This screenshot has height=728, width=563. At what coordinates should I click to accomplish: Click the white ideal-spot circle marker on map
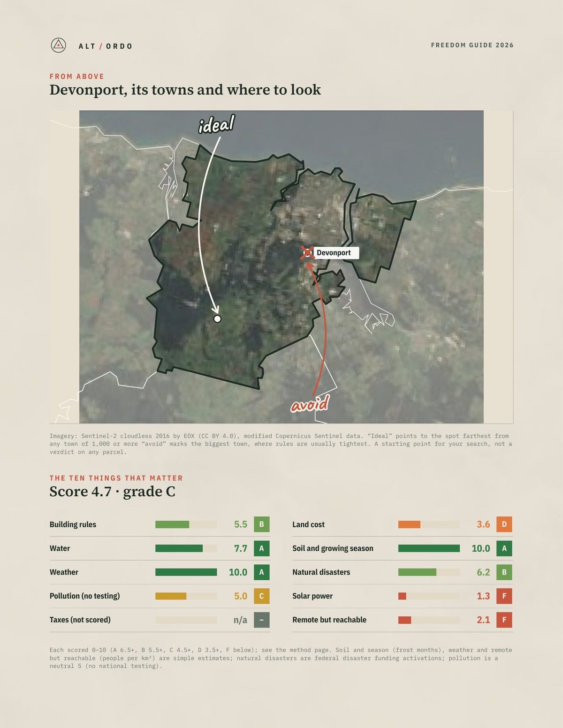[x=217, y=319]
